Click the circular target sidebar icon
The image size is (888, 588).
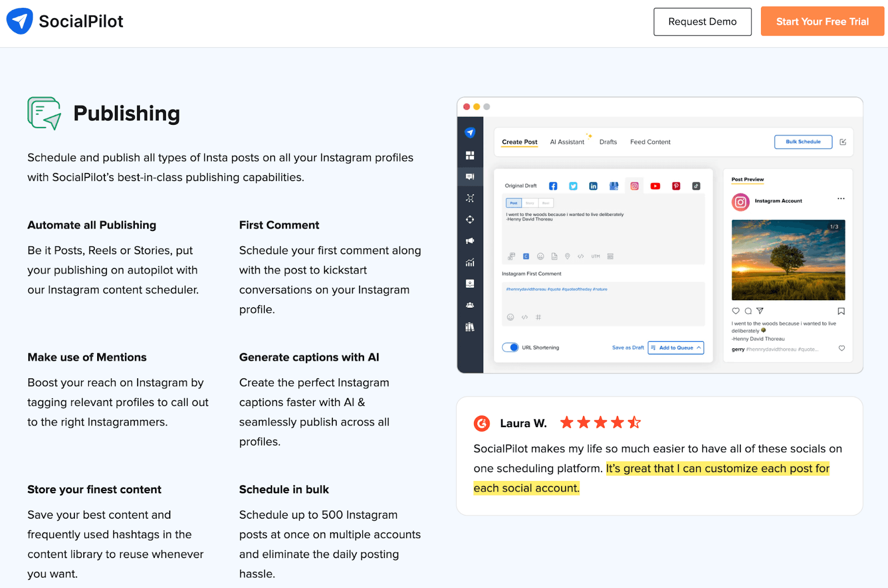coord(470,219)
